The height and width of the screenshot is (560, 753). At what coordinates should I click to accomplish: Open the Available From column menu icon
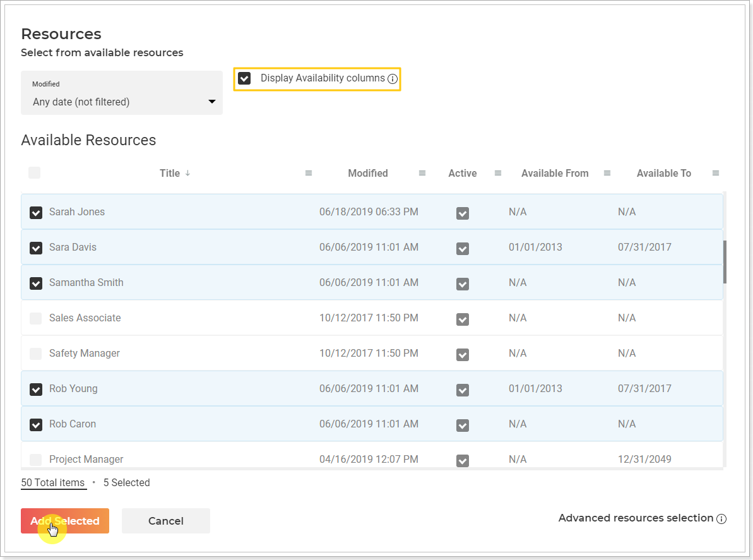(x=607, y=174)
